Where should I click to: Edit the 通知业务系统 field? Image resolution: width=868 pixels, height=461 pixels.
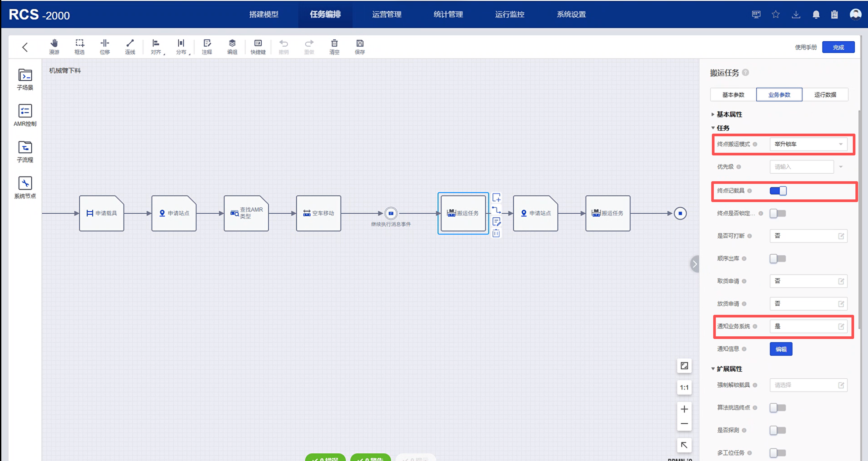[808, 326]
